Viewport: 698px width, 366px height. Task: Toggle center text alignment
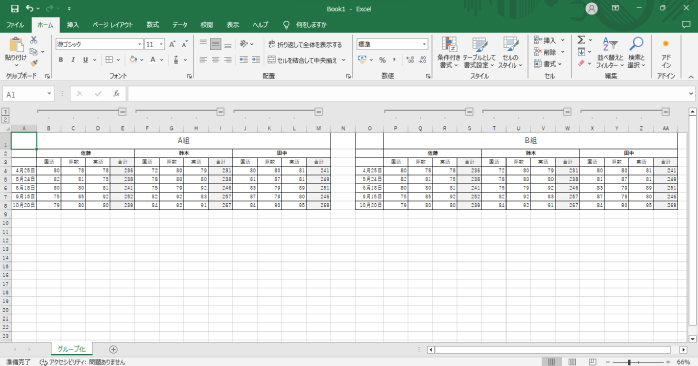215,60
